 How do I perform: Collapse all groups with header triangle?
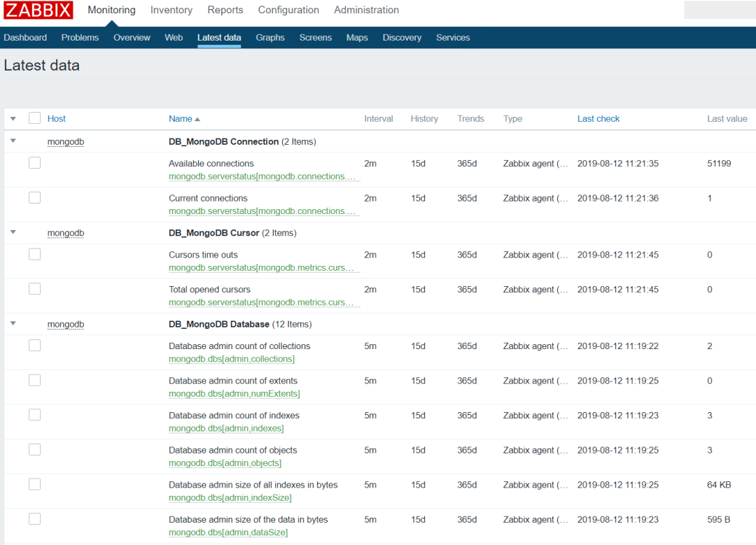13,118
